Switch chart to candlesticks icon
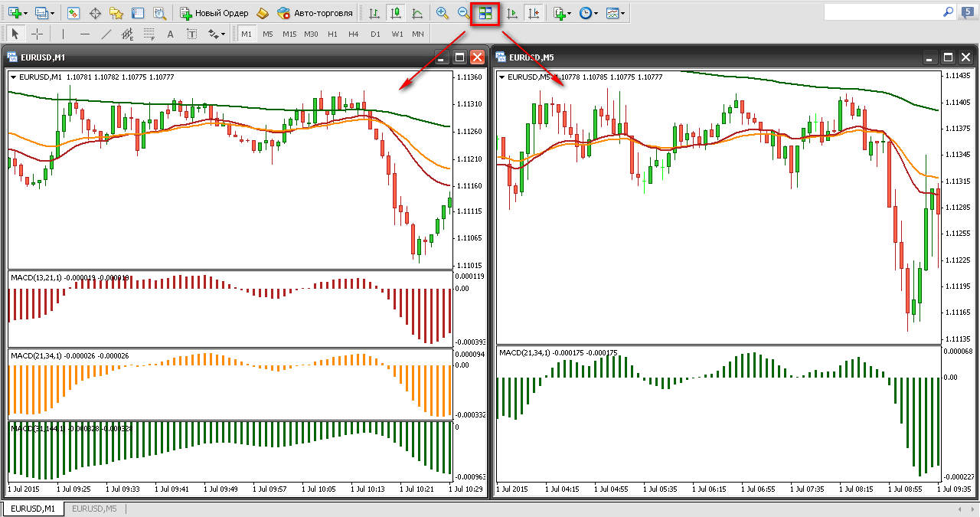The width and height of the screenshot is (980, 517). pos(395,13)
